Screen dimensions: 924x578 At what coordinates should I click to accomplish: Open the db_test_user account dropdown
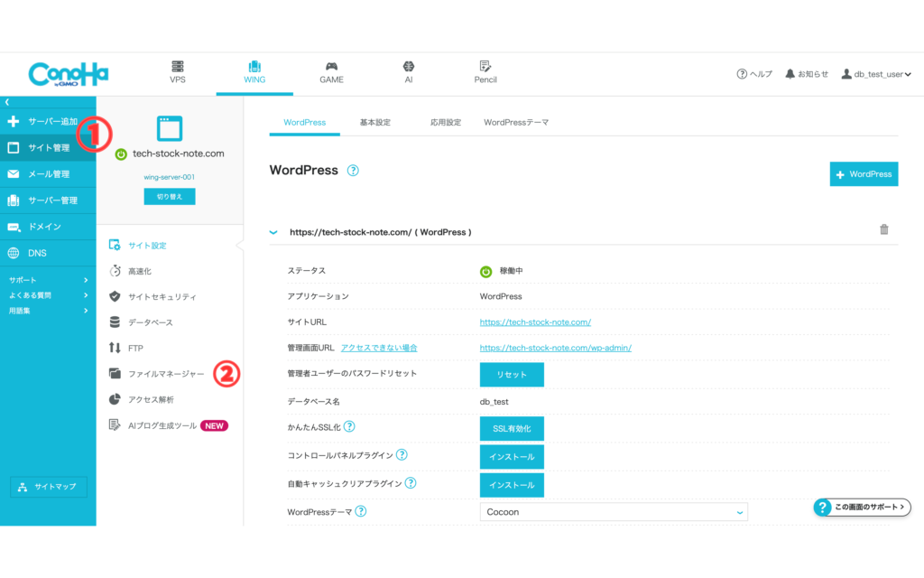pos(875,74)
